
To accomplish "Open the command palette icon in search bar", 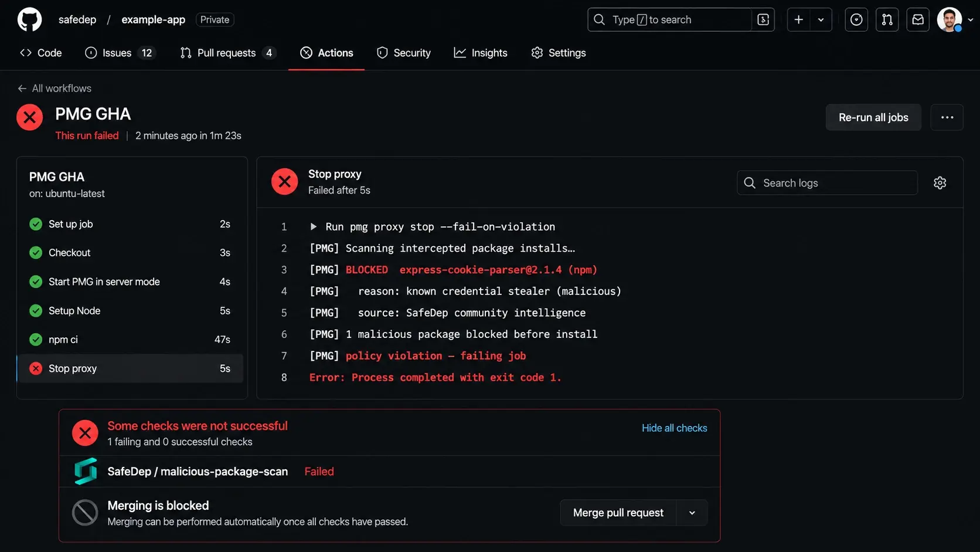I will 763,19.
